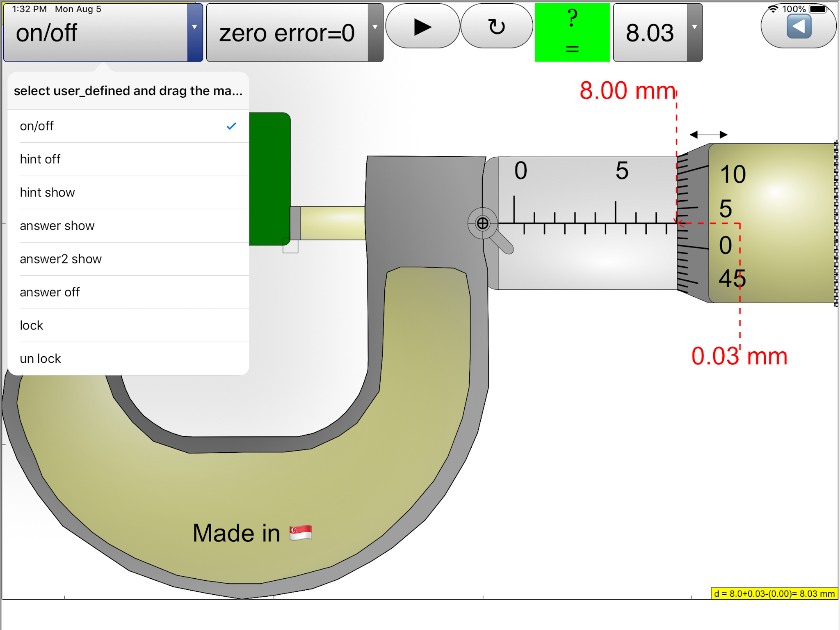Click the double-headed arrow above thimble
Screen dimensions: 840x630
[708, 135]
